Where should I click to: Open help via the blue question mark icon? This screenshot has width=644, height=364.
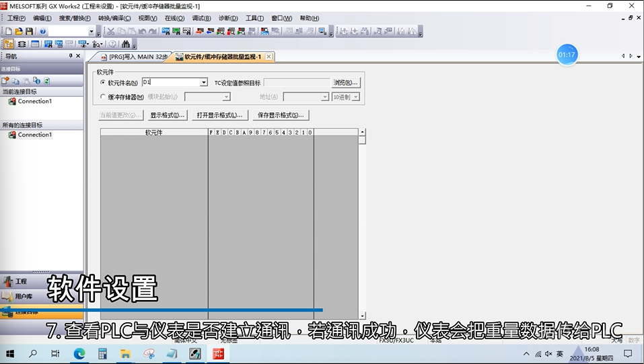pos(42,31)
